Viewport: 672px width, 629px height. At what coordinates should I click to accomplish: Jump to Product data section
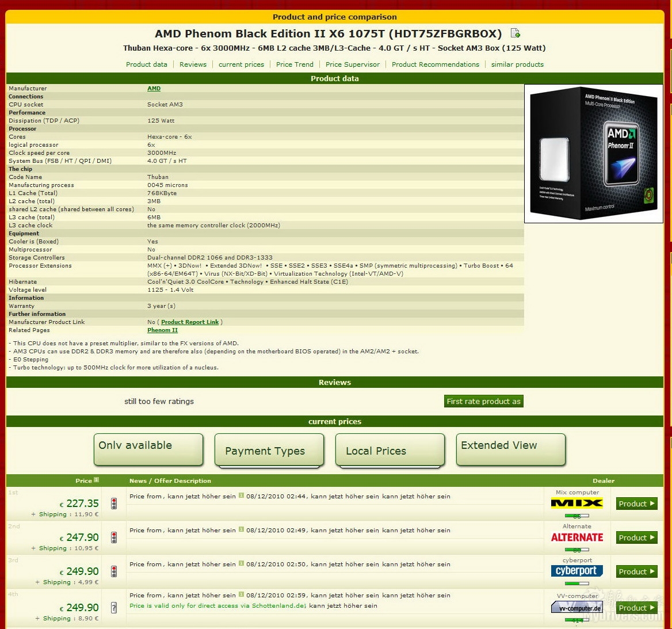click(147, 64)
